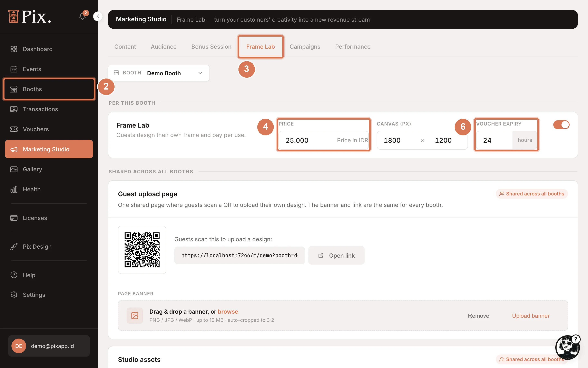
Task: Click the Open link button
Action: click(x=336, y=255)
